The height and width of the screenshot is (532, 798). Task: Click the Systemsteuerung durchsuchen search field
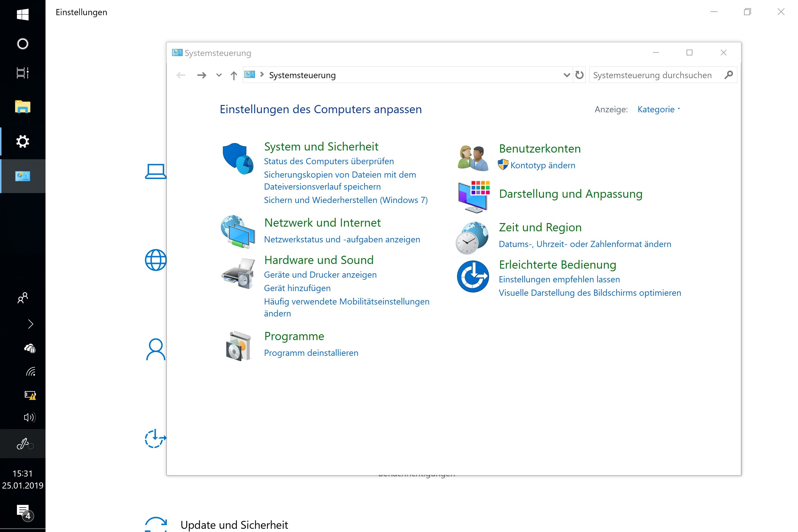coord(655,75)
